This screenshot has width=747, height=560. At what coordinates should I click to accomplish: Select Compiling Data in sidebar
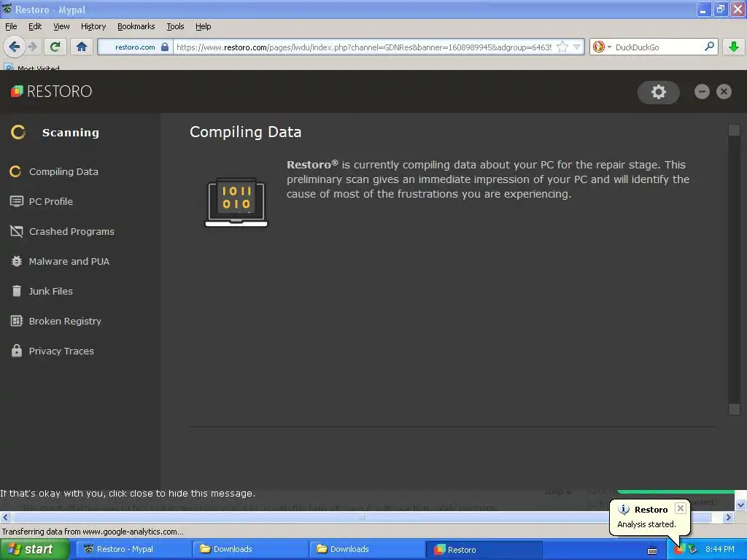pos(63,171)
